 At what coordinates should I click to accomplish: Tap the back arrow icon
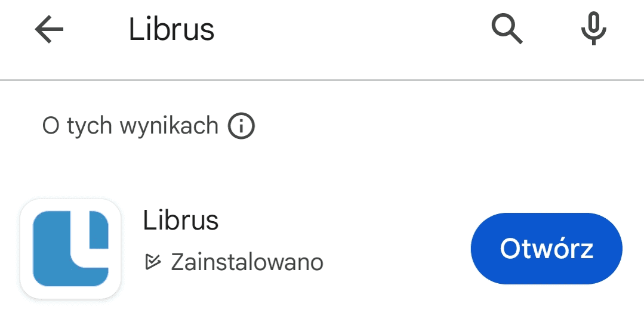point(49,29)
